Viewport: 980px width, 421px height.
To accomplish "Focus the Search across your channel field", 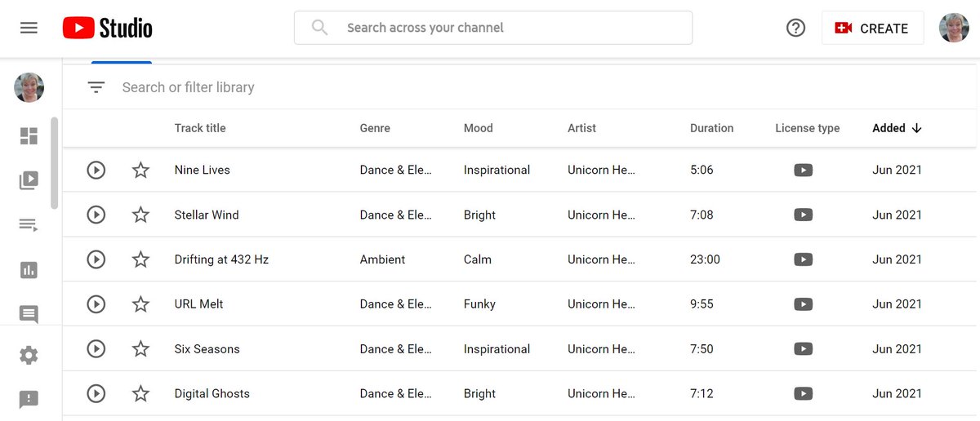I will [493, 28].
